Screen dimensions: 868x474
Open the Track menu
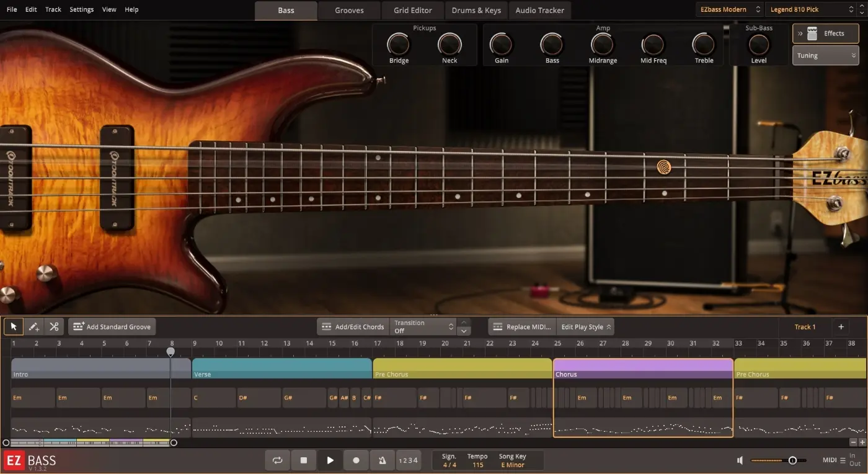click(x=53, y=9)
